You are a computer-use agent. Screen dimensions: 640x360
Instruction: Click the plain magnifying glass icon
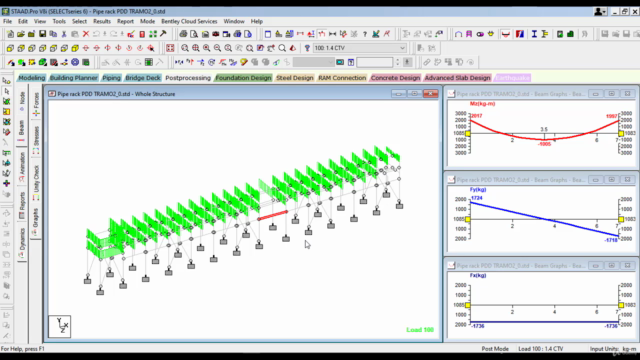pyautogui.click(x=282, y=48)
